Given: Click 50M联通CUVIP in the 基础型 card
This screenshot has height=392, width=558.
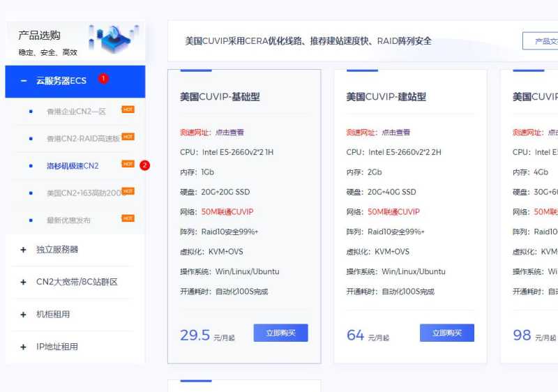Looking at the screenshot, I should pyautogui.click(x=227, y=212).
